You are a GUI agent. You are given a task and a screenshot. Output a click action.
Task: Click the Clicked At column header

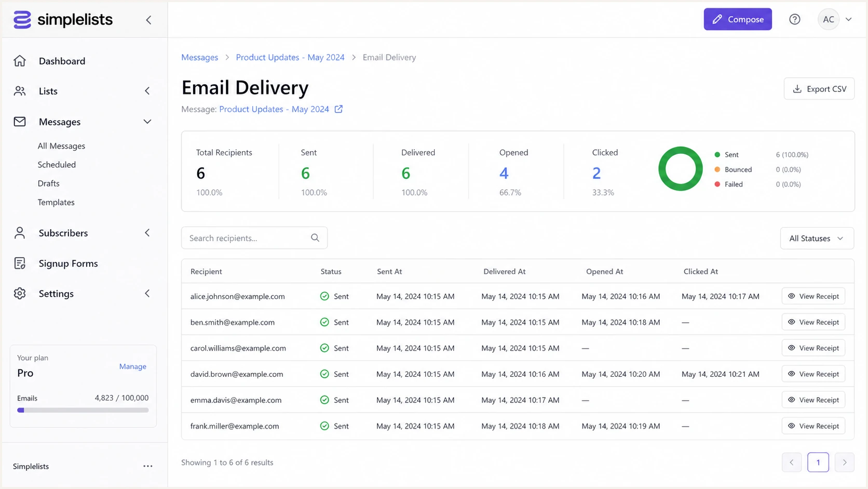pos(701,271)
